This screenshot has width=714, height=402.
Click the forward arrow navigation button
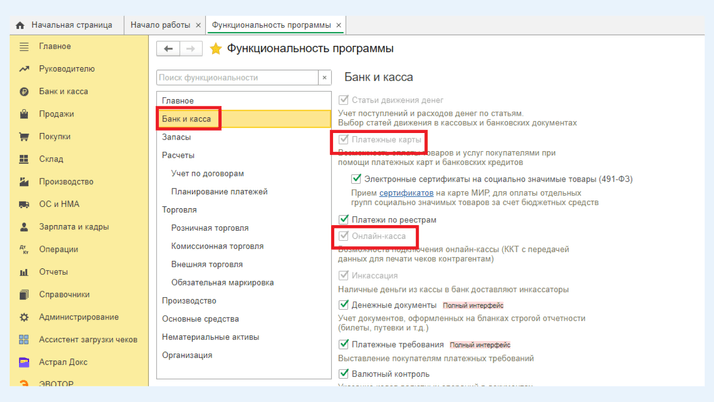coord(191,48)
